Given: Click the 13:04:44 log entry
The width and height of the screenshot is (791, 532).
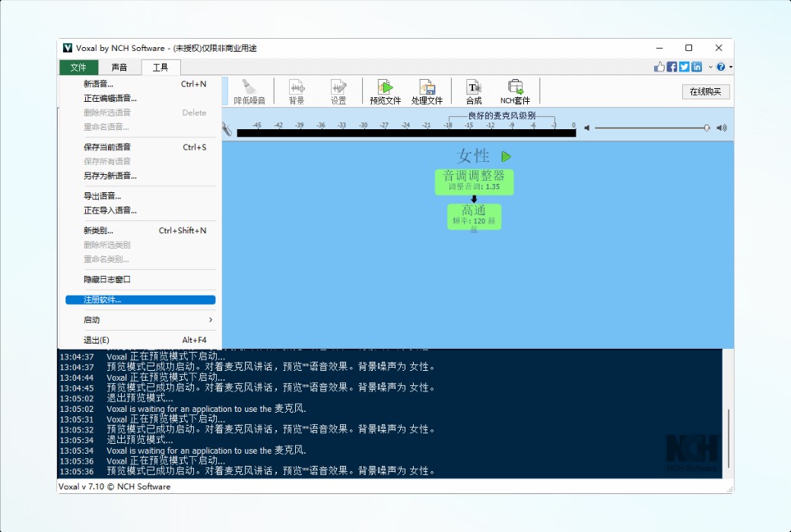Looking at the screenshot, I should click(142, 378).
